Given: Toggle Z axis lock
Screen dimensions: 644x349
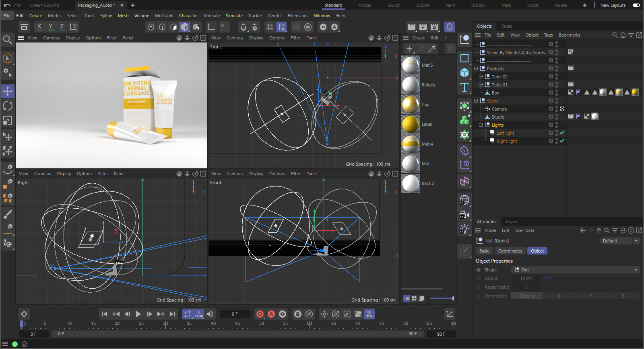Looking at the screenshot, I should point(62,27).
